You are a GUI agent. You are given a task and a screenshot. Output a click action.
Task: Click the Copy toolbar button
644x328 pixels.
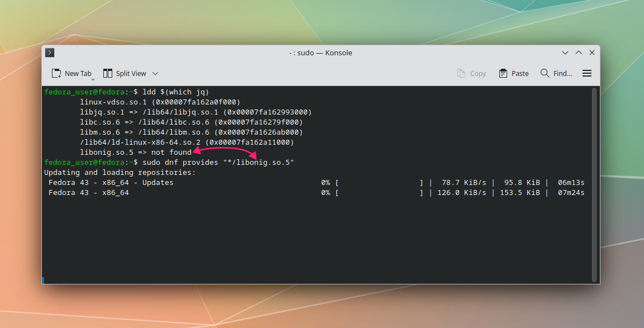coord(471,74)
